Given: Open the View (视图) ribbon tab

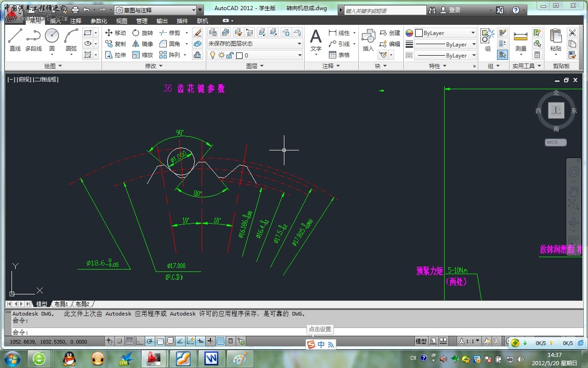Looking at the screenshot, I should [122, 21].
